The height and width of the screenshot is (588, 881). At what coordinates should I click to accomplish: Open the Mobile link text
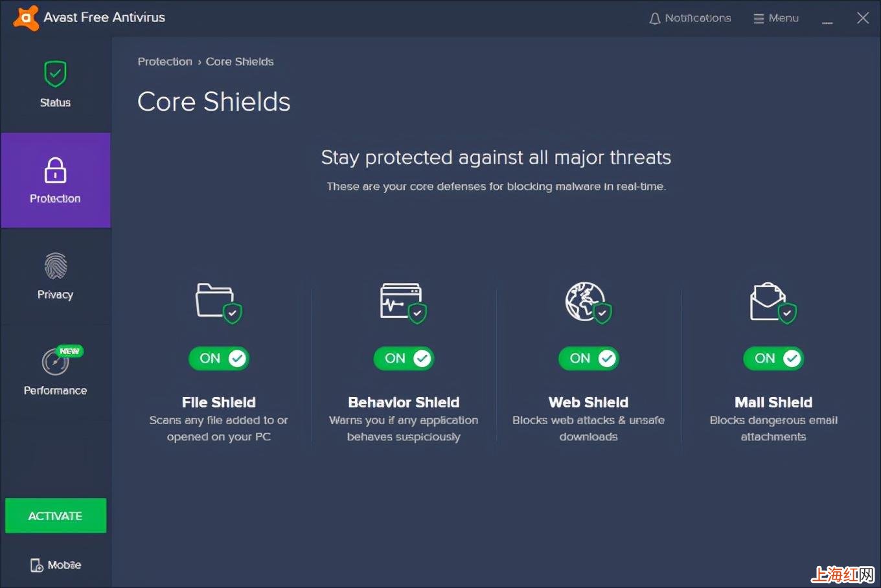point(64,565)
